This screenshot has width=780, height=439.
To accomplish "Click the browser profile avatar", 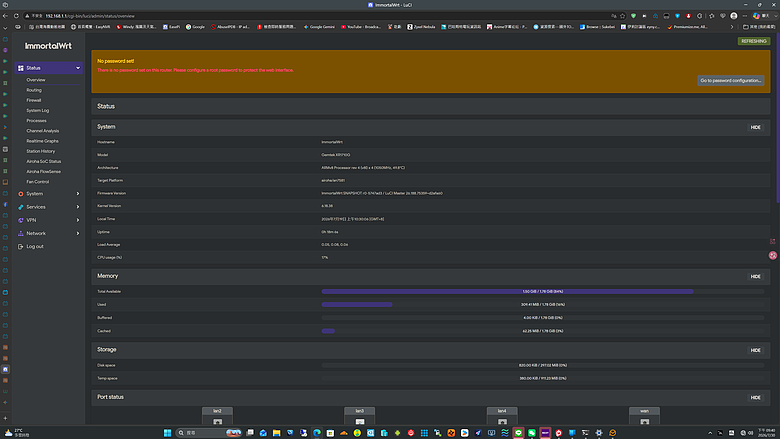I will [734, 16].
